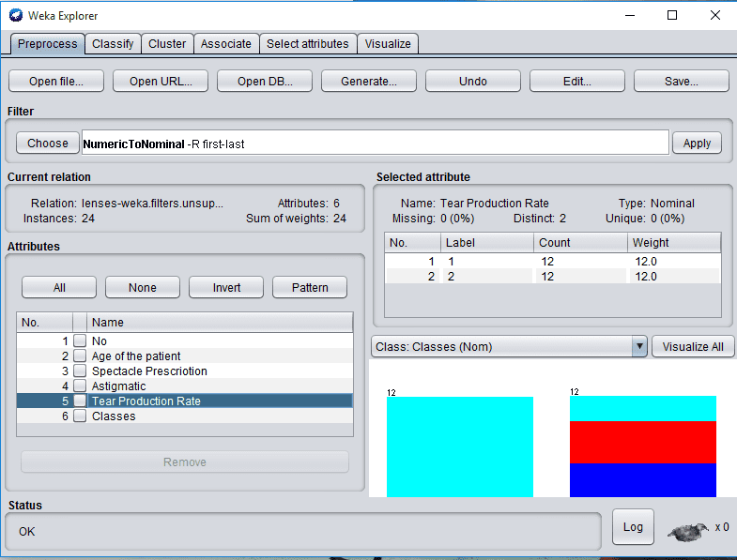Maximize the Weka Explorer window
The image size is (737, 560).
point(672,16)
